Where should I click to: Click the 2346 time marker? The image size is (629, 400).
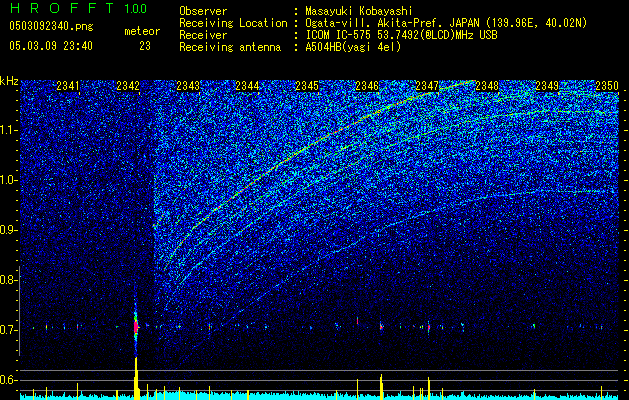click(367, 86)
